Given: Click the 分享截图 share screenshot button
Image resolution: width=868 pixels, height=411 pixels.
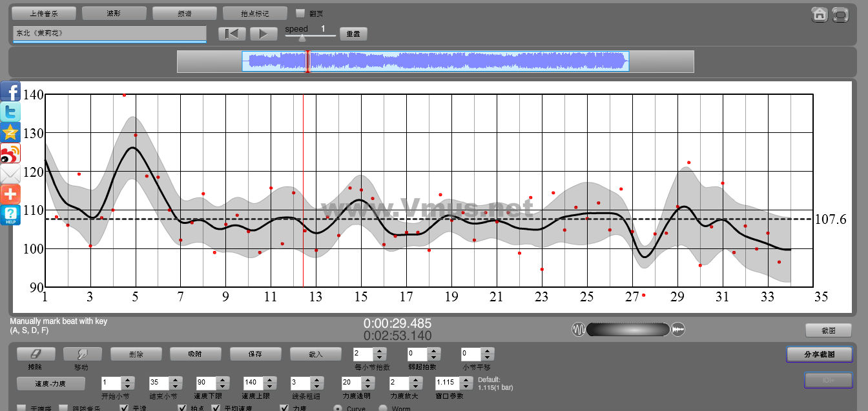Looking at the screenshot, I should (x=819, y=354).
